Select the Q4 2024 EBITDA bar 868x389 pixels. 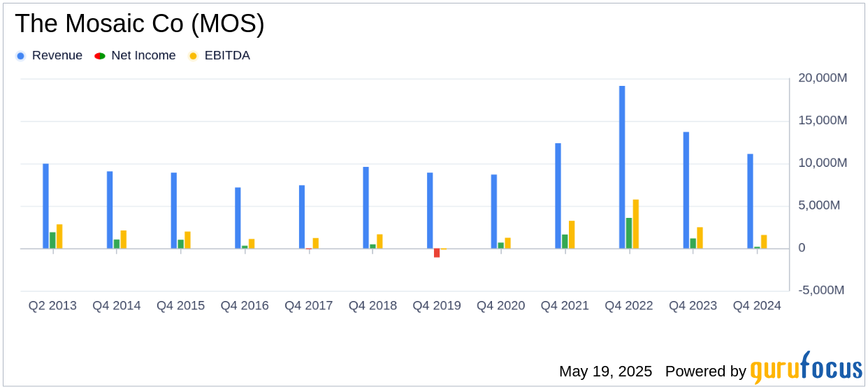764,242
